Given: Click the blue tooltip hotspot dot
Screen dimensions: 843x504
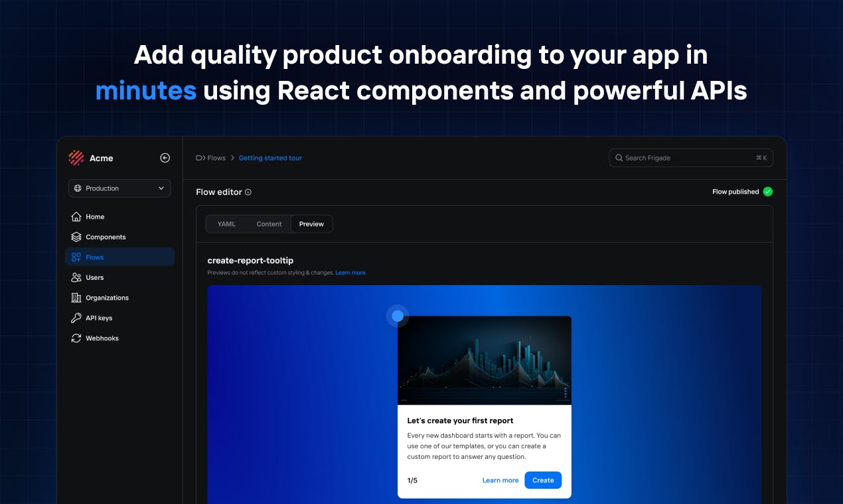Looking at the screenshot, I should pyautogui.click(x=398, y=316).
